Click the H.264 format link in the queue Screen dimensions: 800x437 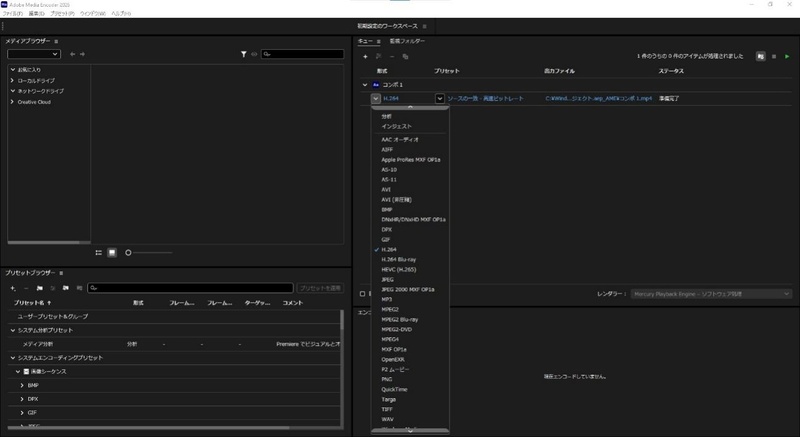click(x=391, y=98)
